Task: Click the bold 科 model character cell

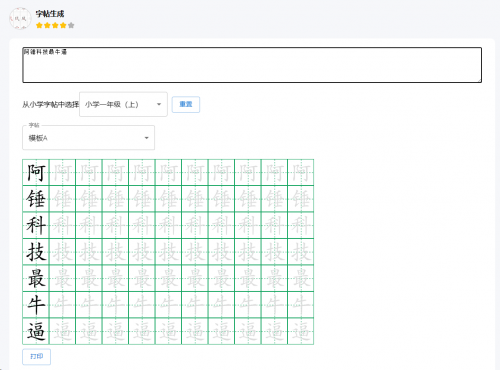Action: (x=36, y=225)
